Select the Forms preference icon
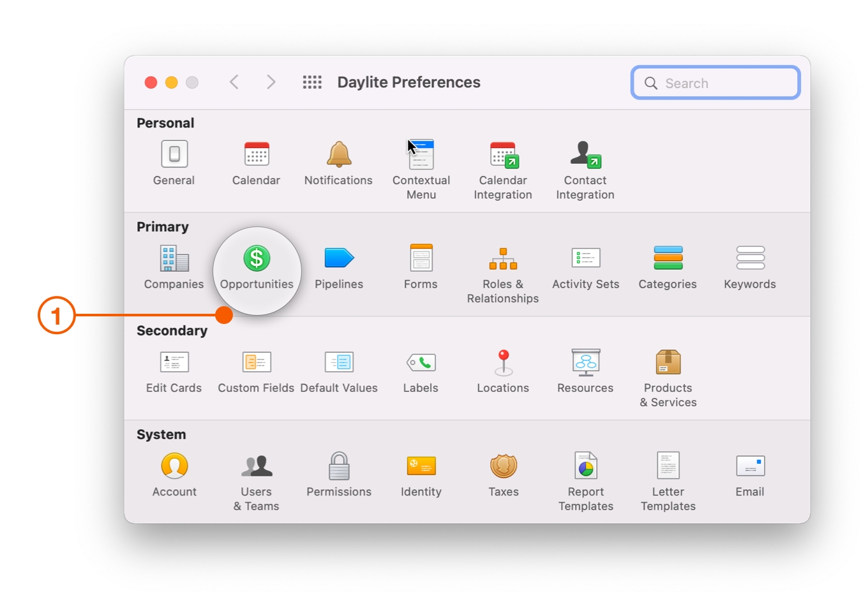Image resolution: width=868 pixels, height=611 pixels. point(421,259)
